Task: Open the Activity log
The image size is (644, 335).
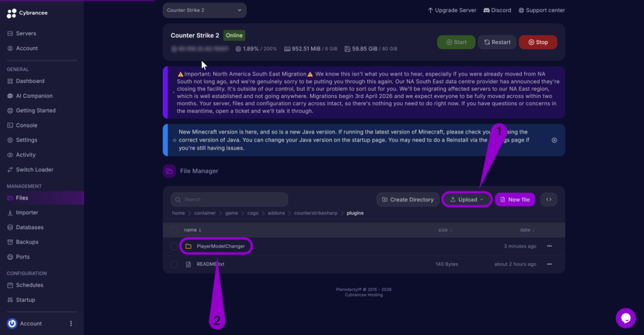Action: [25, 155]
